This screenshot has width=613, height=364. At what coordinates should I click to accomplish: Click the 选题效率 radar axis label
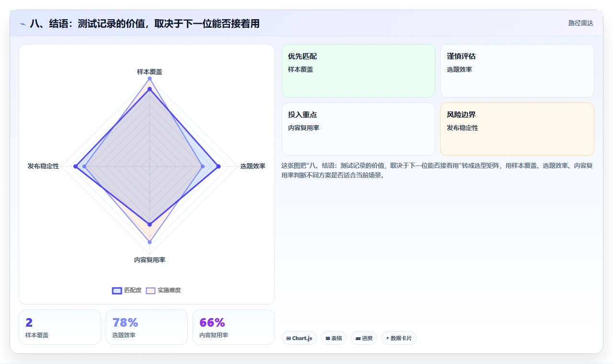pos(253,166)
